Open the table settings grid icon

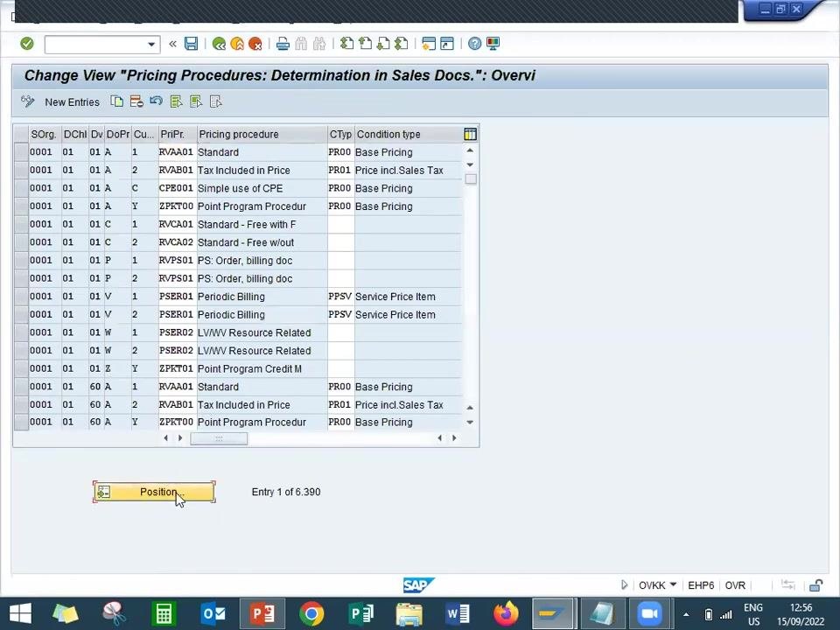coord(471,134)
